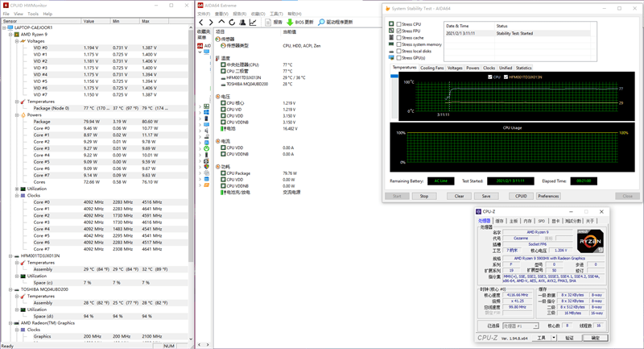The image size is (644, 349).
Task: Collapse Powers node in HWMonitor
Action: click(x=17, y=115)
